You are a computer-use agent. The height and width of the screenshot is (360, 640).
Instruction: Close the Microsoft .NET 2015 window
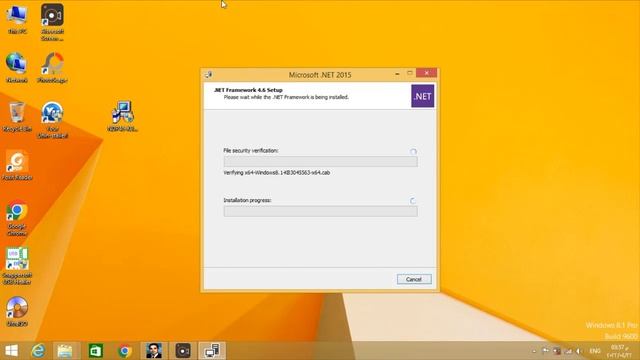(427, 73)
